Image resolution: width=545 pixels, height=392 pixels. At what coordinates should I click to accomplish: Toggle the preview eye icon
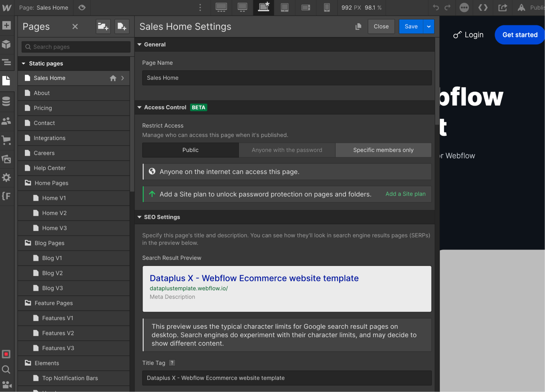[x=82, y=7]
